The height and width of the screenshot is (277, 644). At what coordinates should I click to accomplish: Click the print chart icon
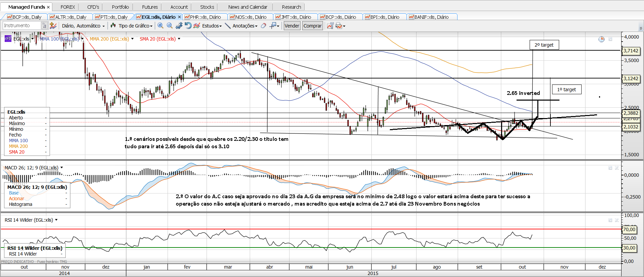pos(339,25)
